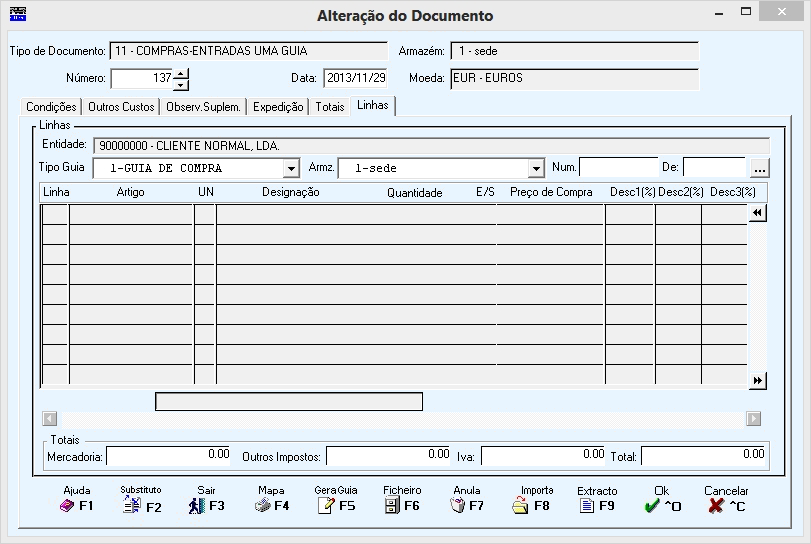The image size is (811, 544).
Task: Click the E/S column header
Action: 485,192
